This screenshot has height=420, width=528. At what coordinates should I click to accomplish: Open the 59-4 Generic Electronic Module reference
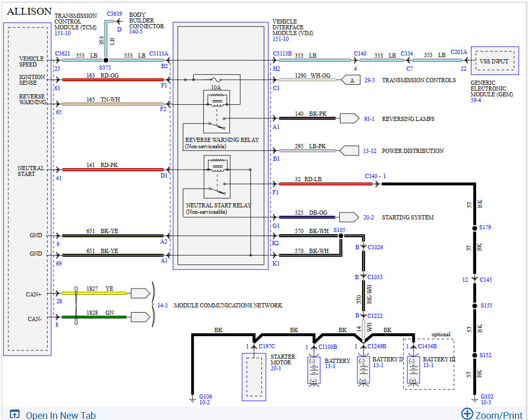tap(476, 100)
